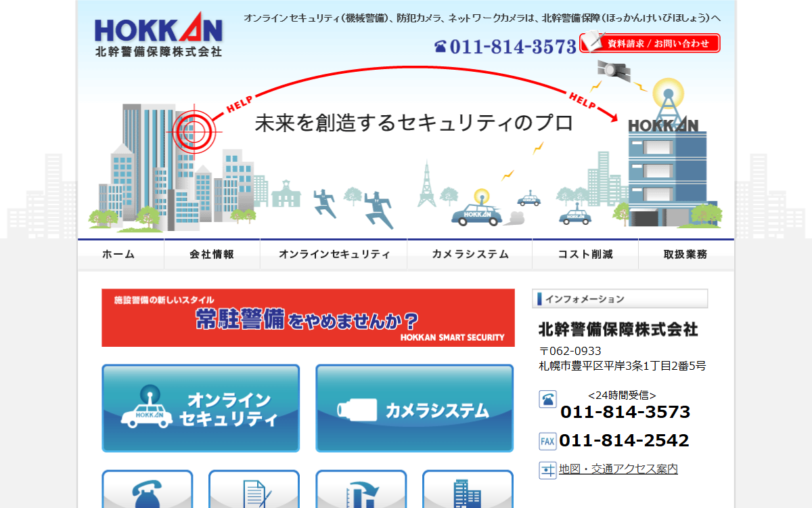Choose コスト削減 menu item
This screenshot has width=812, height=508.
pos(585,255)
